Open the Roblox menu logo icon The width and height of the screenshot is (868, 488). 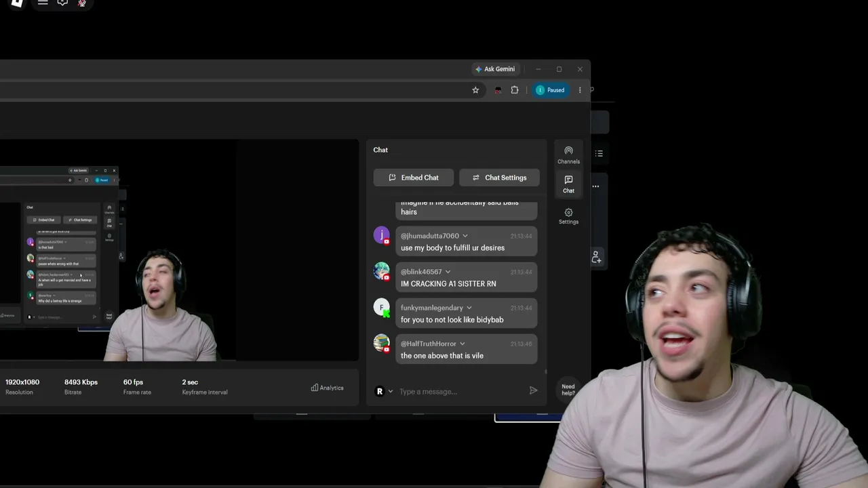click(18, 3)
